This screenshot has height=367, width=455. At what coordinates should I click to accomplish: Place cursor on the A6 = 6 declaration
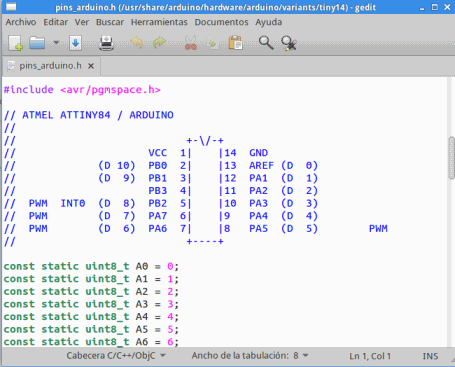pyautogui.click(x=91, y=342)
